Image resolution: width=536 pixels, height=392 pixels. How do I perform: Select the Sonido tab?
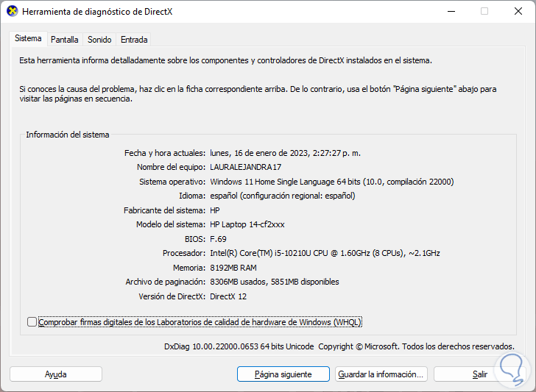coord(99,40)
